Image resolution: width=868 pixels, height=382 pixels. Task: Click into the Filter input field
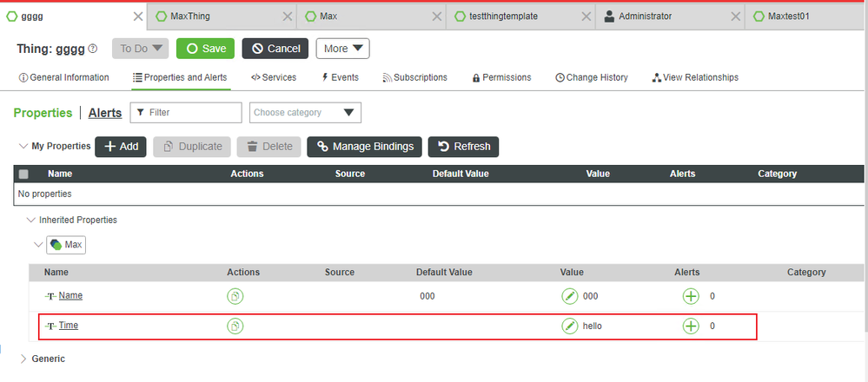pyautogui.click(x=186, y=112)
